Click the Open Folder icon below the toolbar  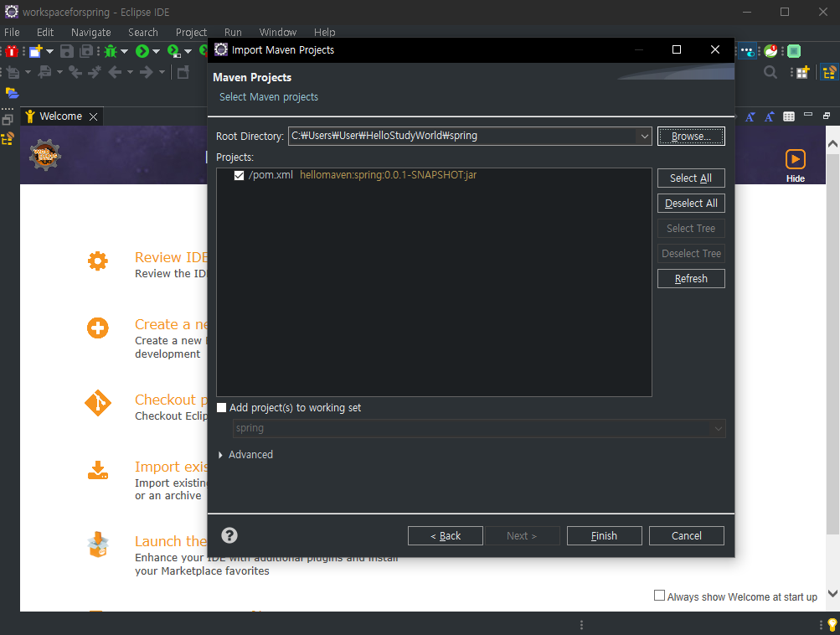pyautogui.click(x=12, y=93)
